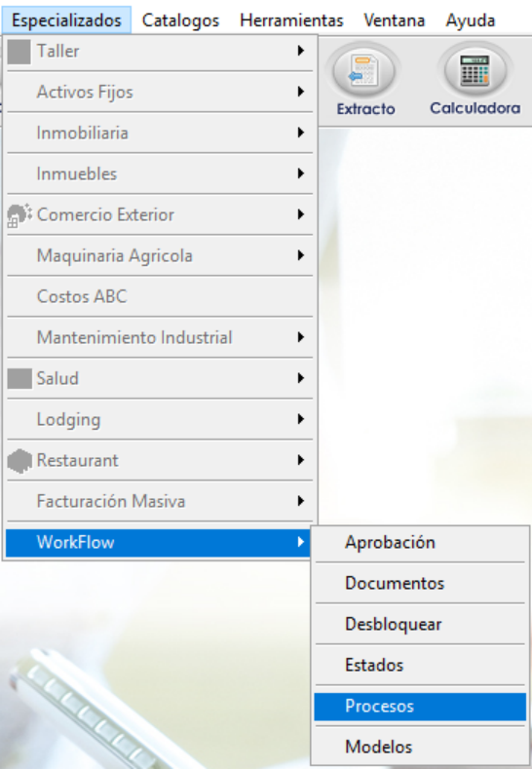Click the Restaurant menu icon

click(19, 460)
